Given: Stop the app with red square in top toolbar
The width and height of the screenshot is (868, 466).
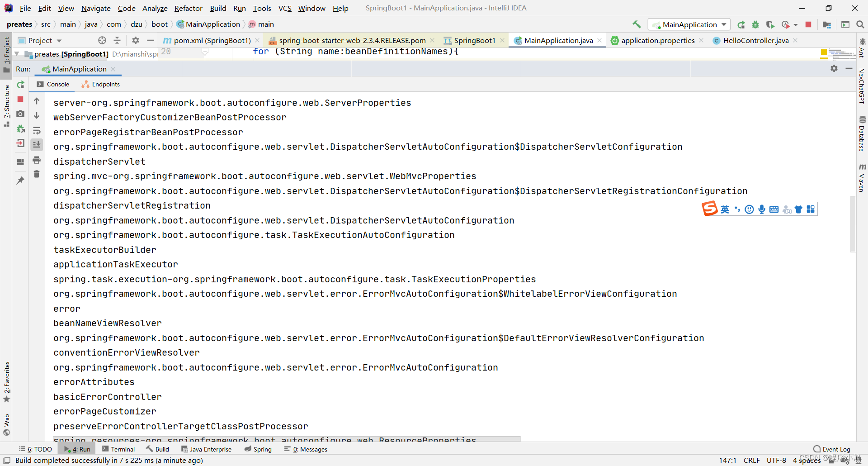Looking at the screenshot, I should click(x=808, y=24).
